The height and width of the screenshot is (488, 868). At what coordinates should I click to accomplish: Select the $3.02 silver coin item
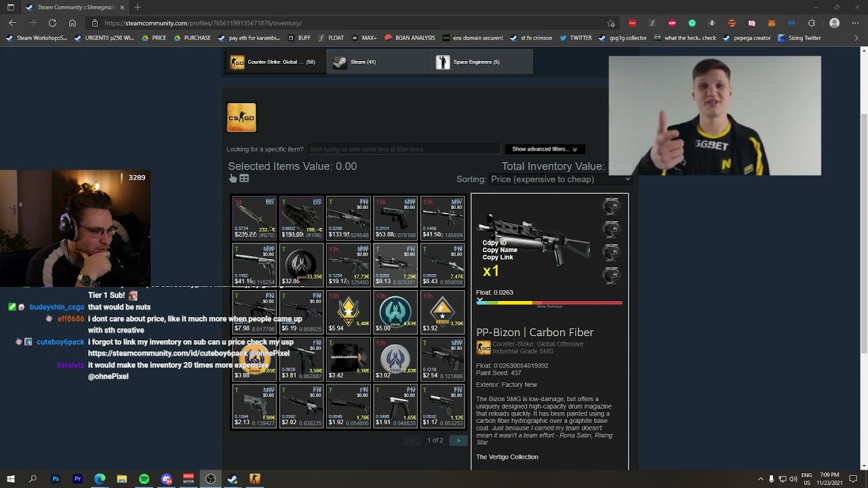point(395,359)
